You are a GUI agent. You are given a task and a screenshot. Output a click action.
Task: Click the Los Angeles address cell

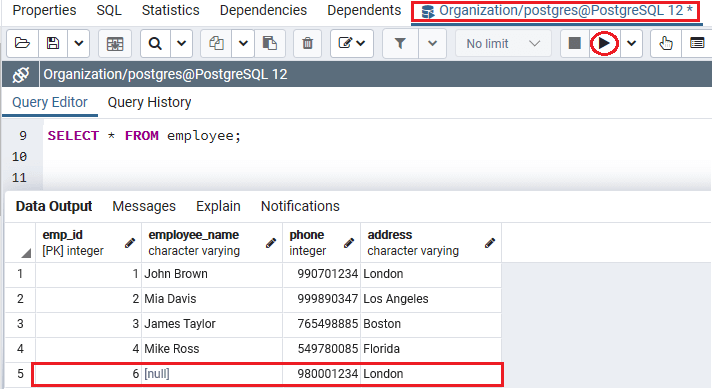click(x=431, y=299)
